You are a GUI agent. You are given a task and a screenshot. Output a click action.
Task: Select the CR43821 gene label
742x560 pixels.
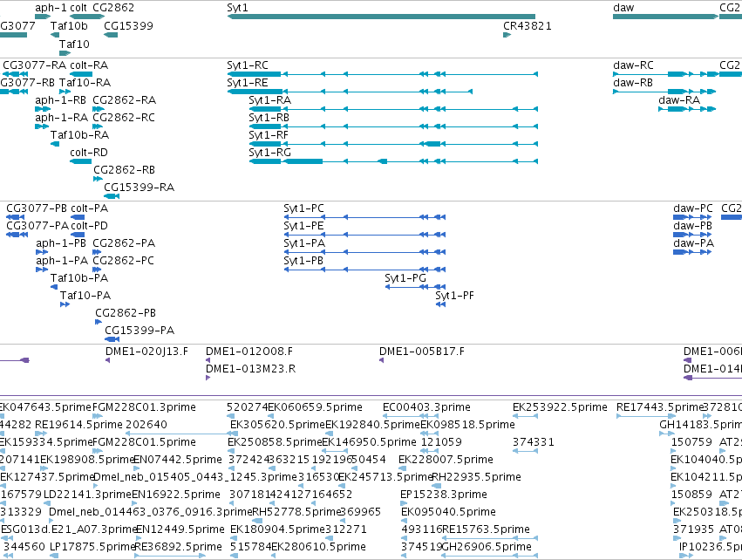[528, 25]
